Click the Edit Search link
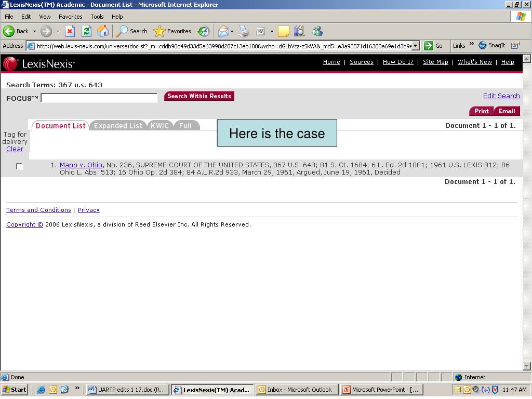Image resolution: width=532 pixels, height=399 pixels. (501, 96)
